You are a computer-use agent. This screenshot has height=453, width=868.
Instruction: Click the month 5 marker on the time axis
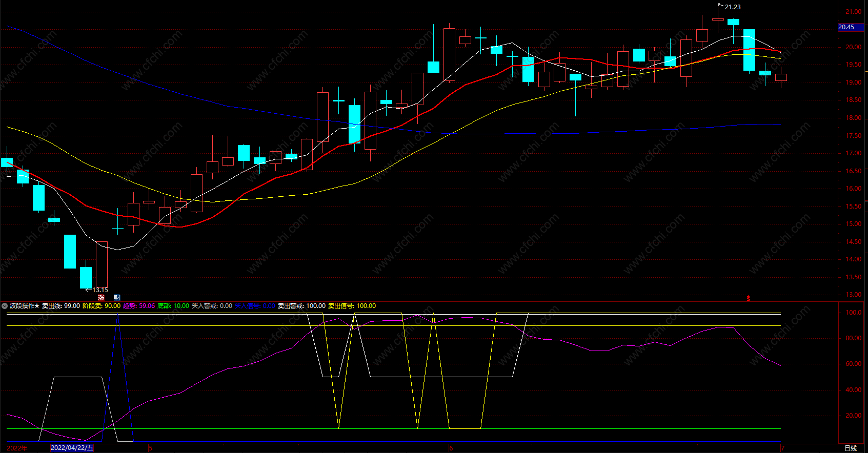[x=151, y=448]
